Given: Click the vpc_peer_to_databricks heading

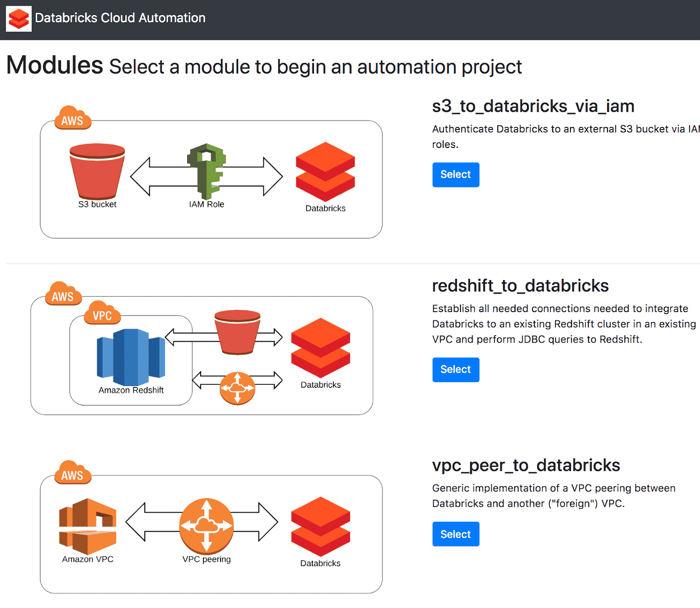Looking at the screenshot, I should pos(526,465).
